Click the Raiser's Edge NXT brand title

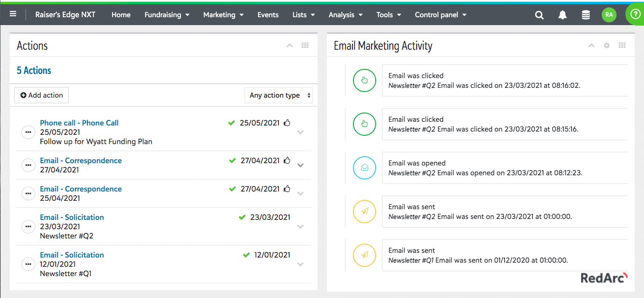coord(66,14)
